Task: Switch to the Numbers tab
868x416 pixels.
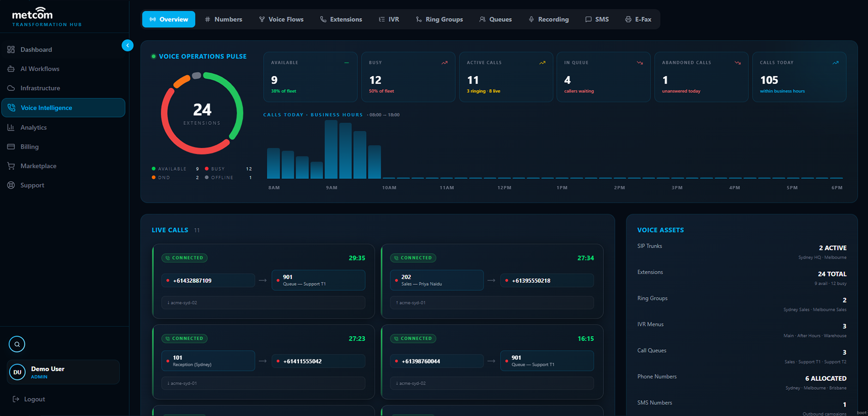Action: tap(223, 19)
